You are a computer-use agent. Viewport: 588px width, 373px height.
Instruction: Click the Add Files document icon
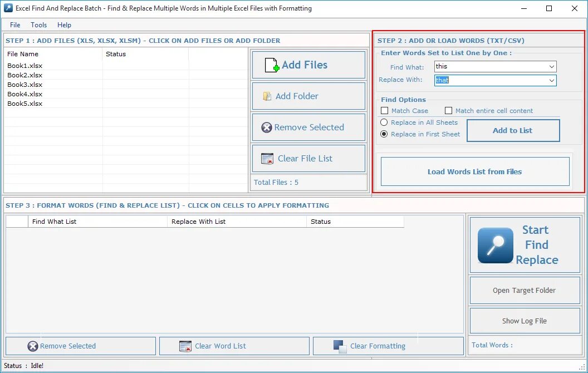coord(272,65)
